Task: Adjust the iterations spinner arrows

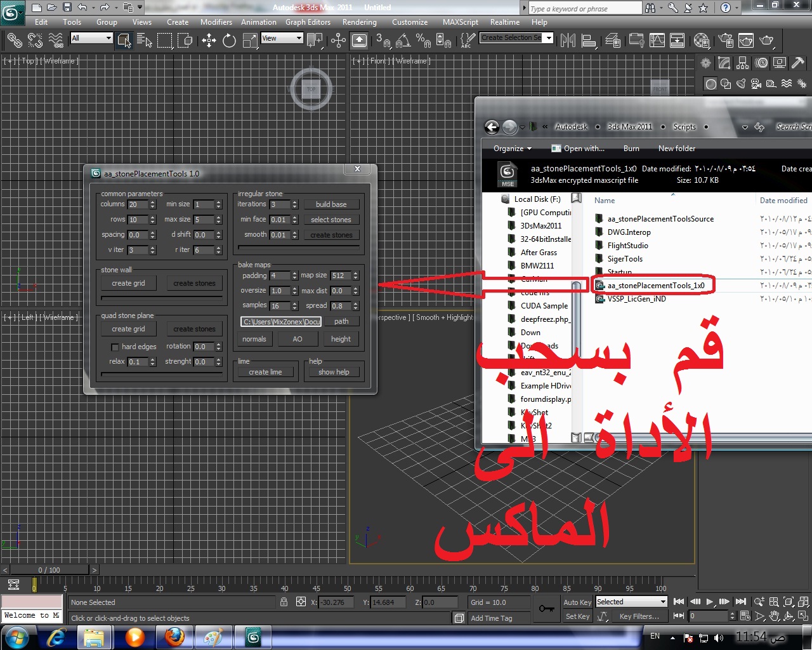Action: tap(295, 204)
